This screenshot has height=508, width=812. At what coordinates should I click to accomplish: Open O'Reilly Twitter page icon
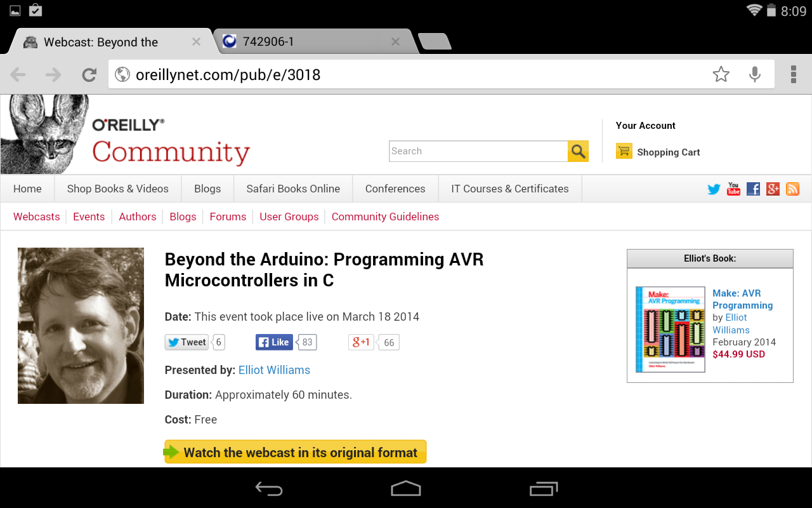714,189
